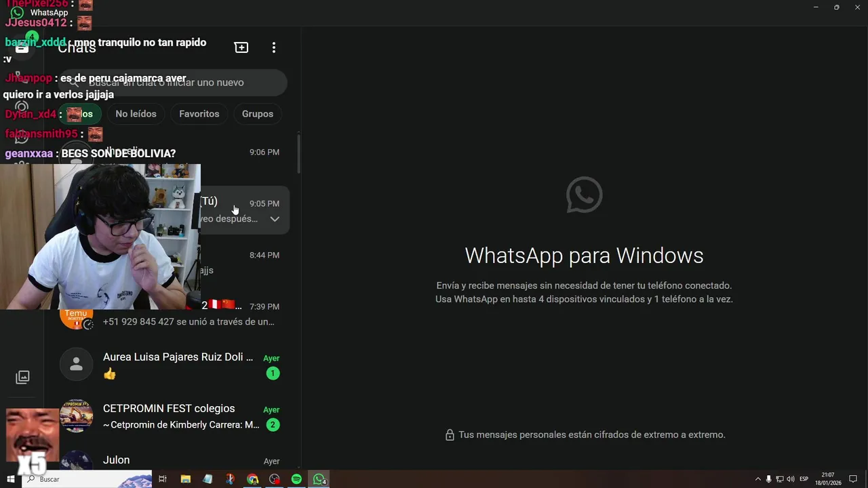This screenshot has height=488, width=868.
Task: Open File Explorer from the taskbar
Action: coord(185,479)
